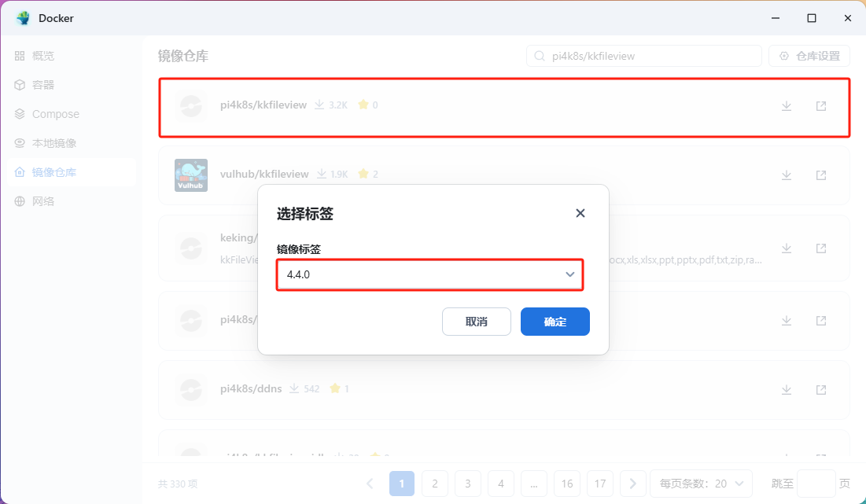Viewport: 866px width, 504px height.
Task: Open pi4k8s/ddns external link
Action: point(821,390)
